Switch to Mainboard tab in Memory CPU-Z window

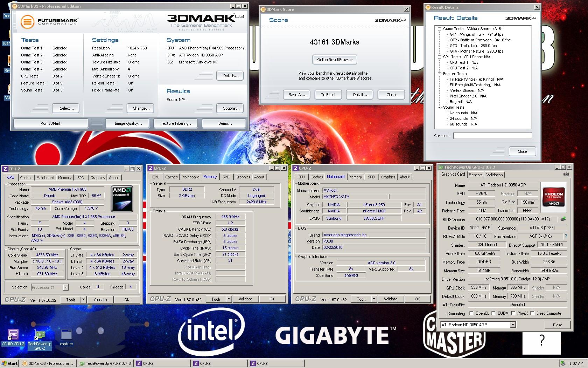pyautogui.click(x=190, y=177)
